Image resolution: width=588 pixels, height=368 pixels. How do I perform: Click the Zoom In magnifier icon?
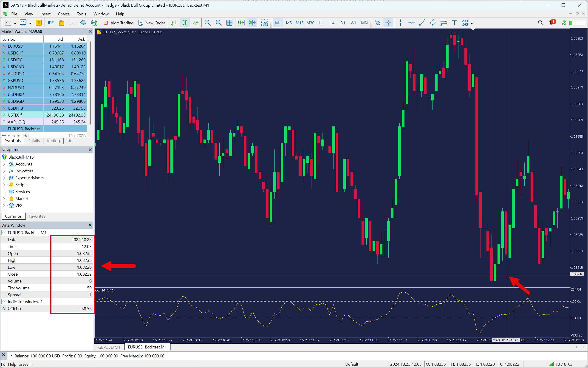[207, 23]
